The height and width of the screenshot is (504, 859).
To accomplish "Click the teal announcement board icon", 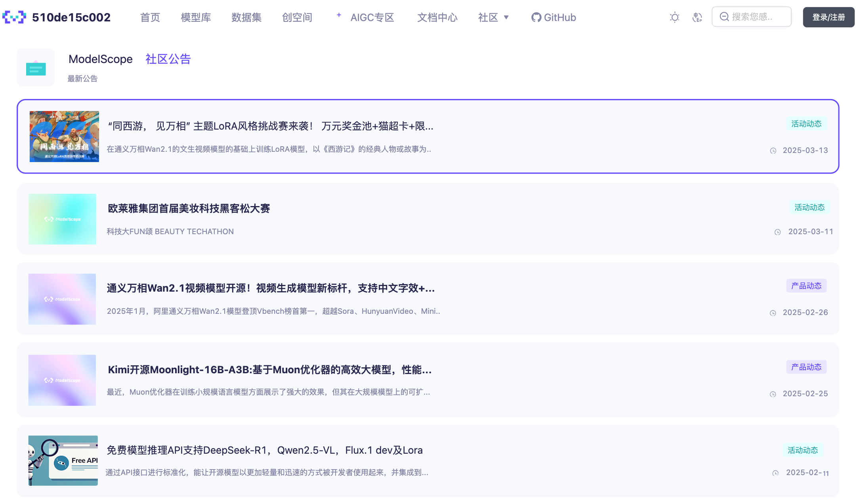I will coord(36,68).
